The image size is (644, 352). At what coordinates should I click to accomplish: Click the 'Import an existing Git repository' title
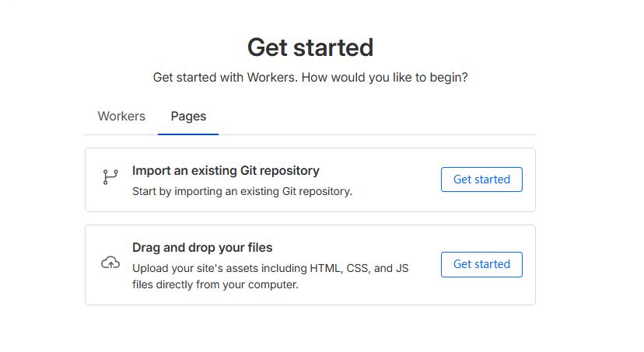226,171
